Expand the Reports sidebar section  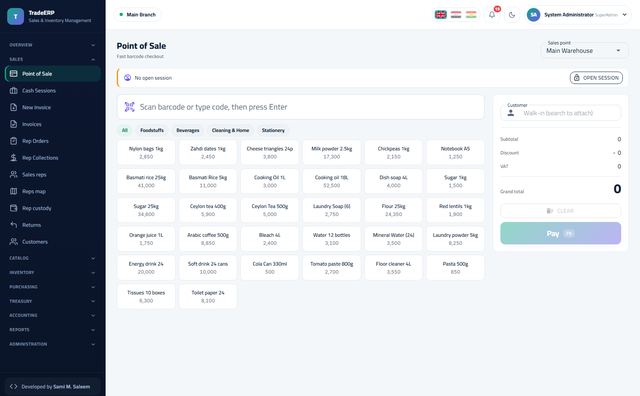52,329
